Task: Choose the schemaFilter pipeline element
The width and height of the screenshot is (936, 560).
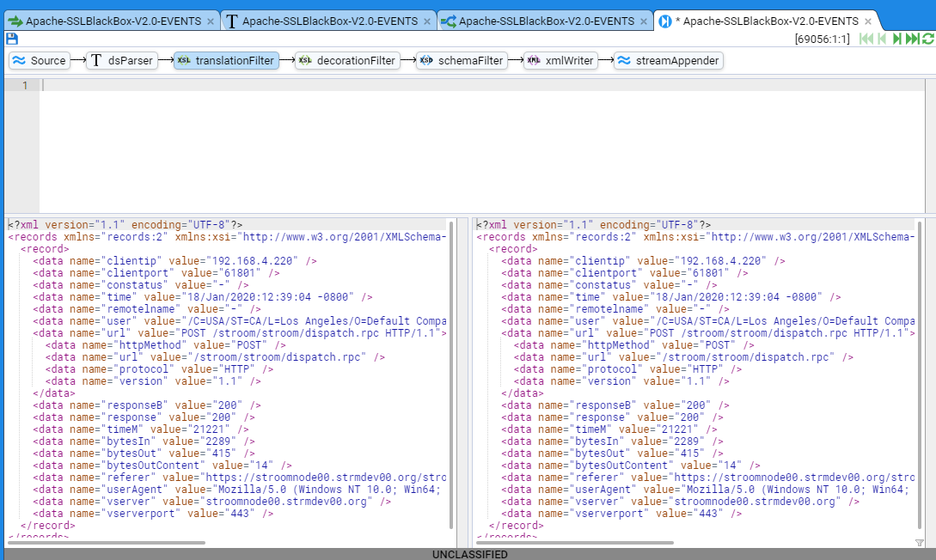Action: (462, 60)
